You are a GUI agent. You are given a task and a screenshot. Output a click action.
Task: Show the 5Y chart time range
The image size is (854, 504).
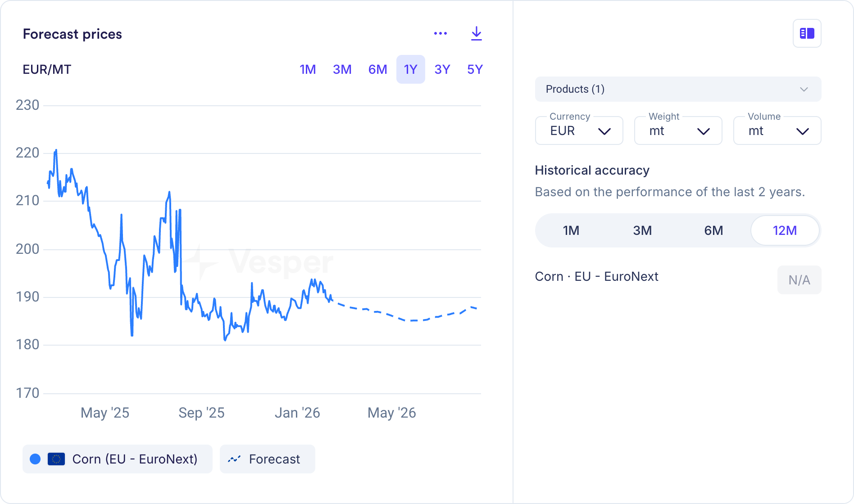coord(475,69)
